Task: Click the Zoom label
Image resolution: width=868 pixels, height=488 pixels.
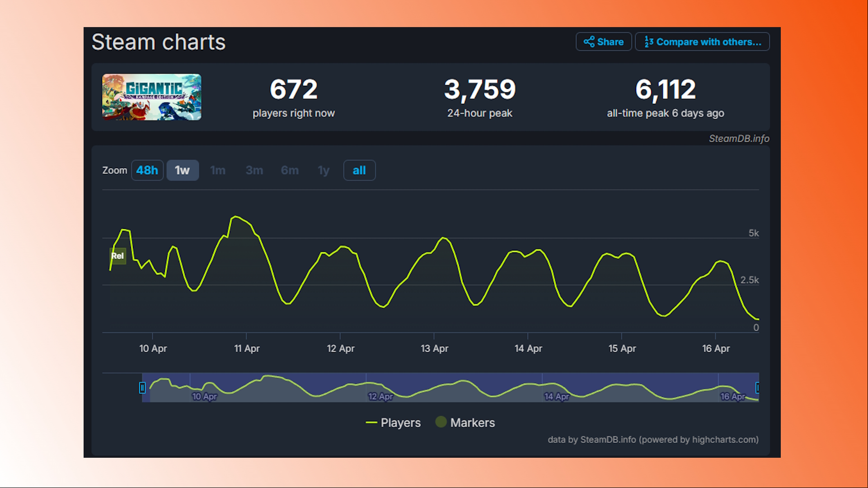Action: tap(115, 170)
